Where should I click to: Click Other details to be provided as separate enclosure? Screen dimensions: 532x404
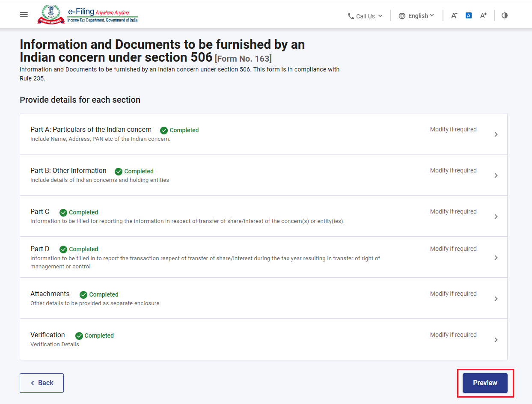pos(95,303)
